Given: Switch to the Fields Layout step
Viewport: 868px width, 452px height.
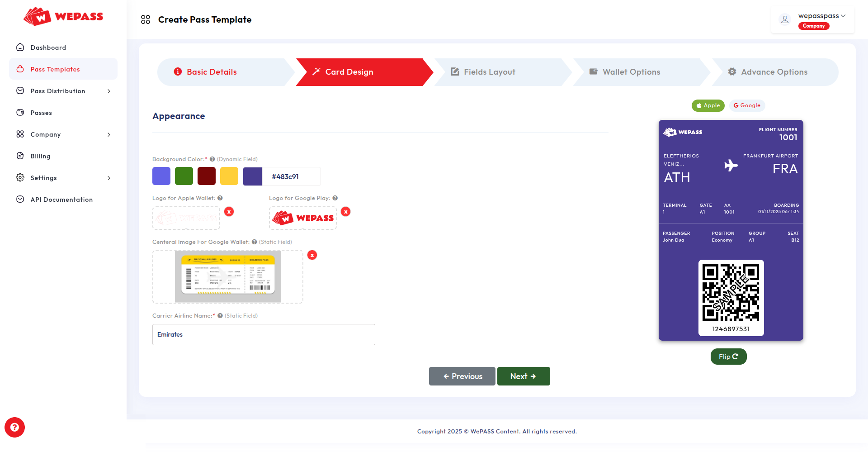Looking at the screenshot, I should (x=489, y=71).
